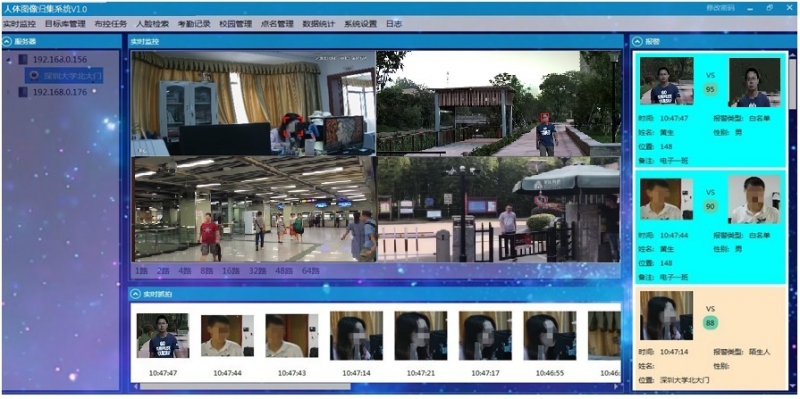800x399 pixels.
Task: Click the server icon beside 192.168.0.156
Action: click(x=23, y=60)
